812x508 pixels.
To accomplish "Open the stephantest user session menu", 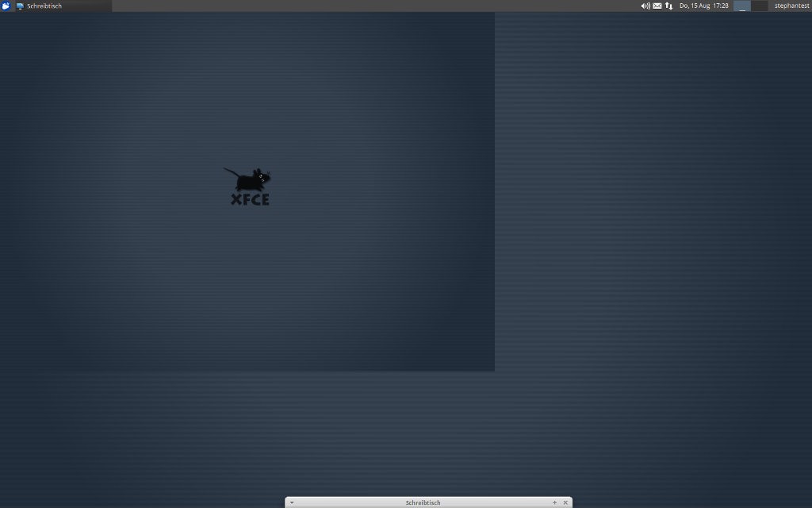I will [791, 6].
